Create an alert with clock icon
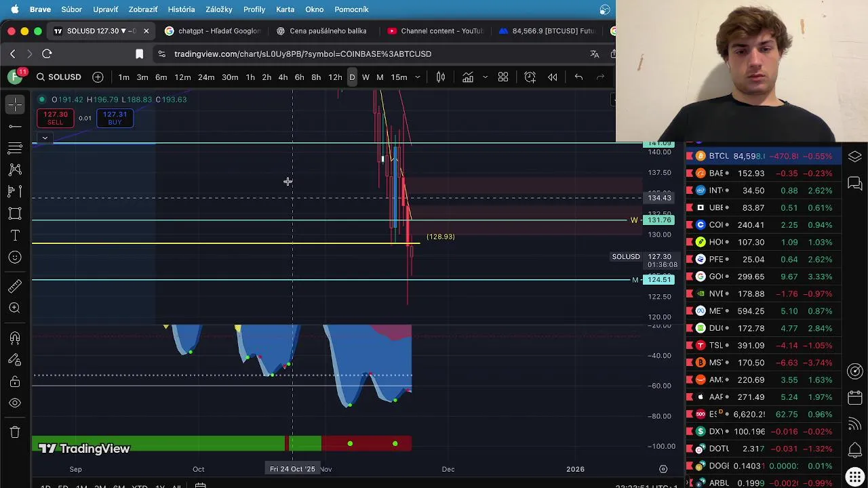The image size is (868, 488). coord(530,77)
